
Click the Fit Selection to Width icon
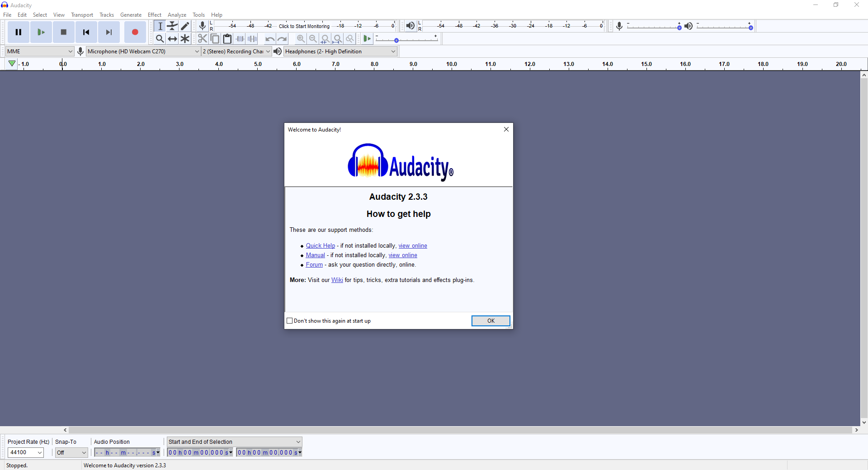(325, 39)
